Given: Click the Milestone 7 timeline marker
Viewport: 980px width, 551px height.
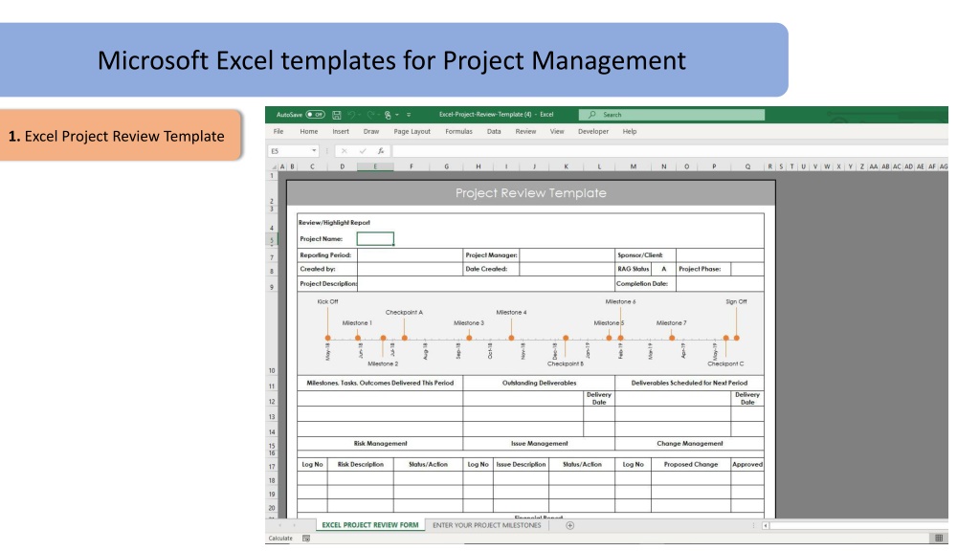Looking at the screenshot, I should [672, 338].
